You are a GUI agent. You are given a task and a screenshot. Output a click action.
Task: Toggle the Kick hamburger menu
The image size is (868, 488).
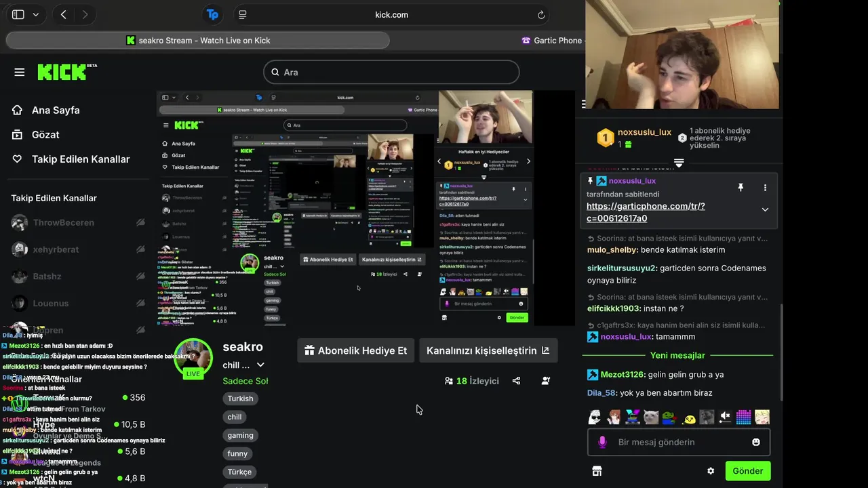[x=20, y=72]
